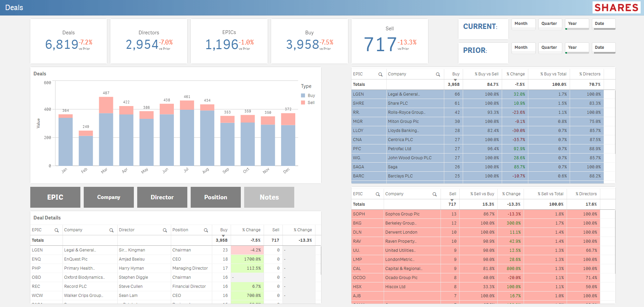Sort Buy table by Buy column header
Screen dimensions: 644x307
[x=456, y=74]
